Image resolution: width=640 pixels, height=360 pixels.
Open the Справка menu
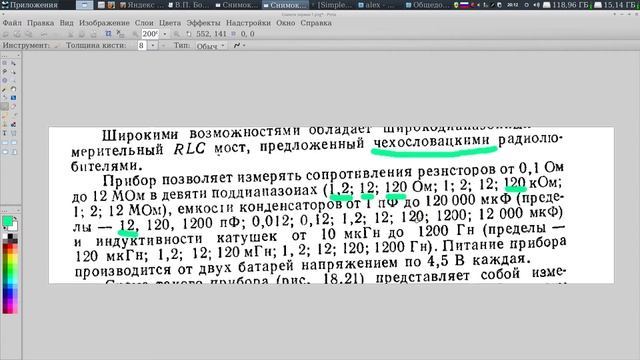coord(316,23)
